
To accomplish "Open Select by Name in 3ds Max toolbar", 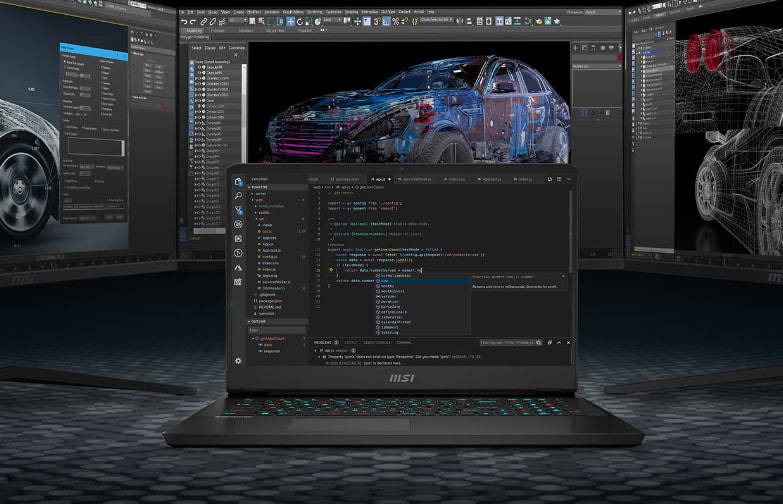I will pyautogui.click(x=261, y=21).
